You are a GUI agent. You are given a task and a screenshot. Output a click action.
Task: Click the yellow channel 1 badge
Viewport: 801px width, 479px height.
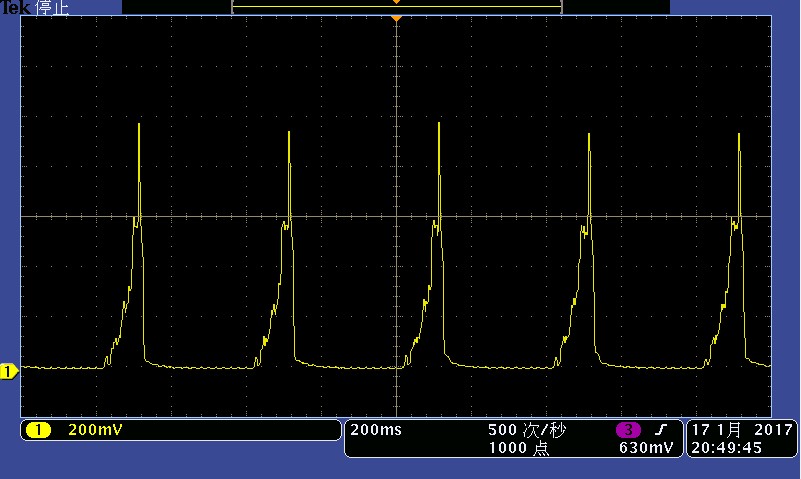click(38, 430)
